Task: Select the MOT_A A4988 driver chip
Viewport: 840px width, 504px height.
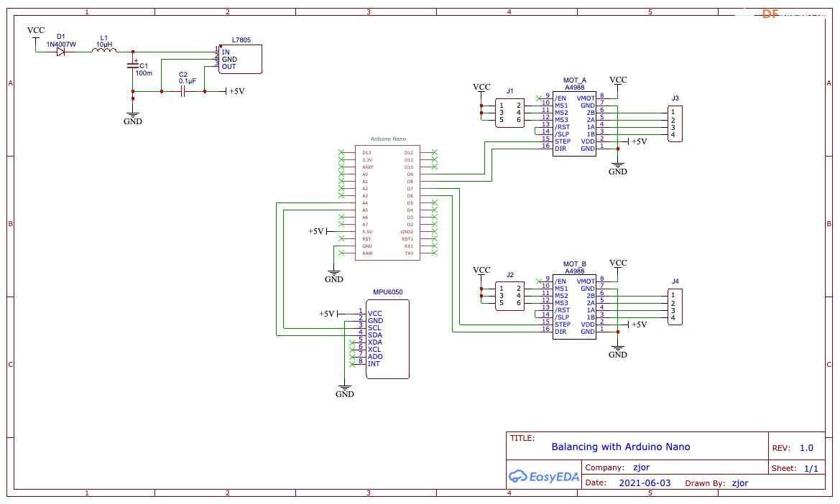Action: pos(574,123)
